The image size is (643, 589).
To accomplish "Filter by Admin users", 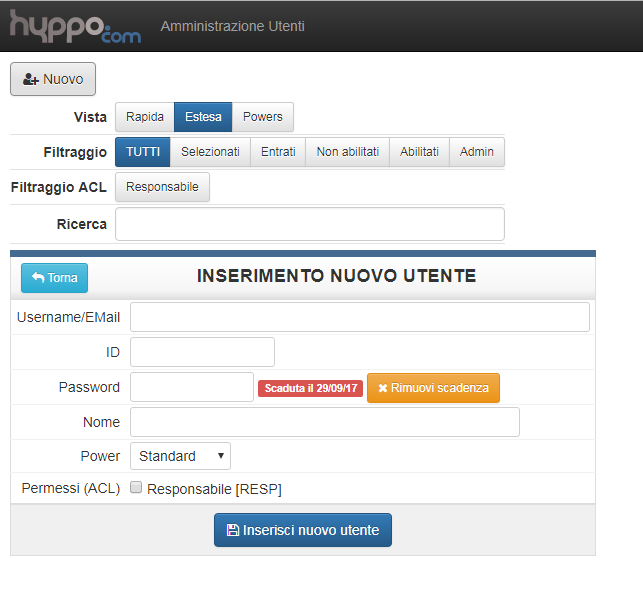I will pyautogui.click(x=477, y=152).
